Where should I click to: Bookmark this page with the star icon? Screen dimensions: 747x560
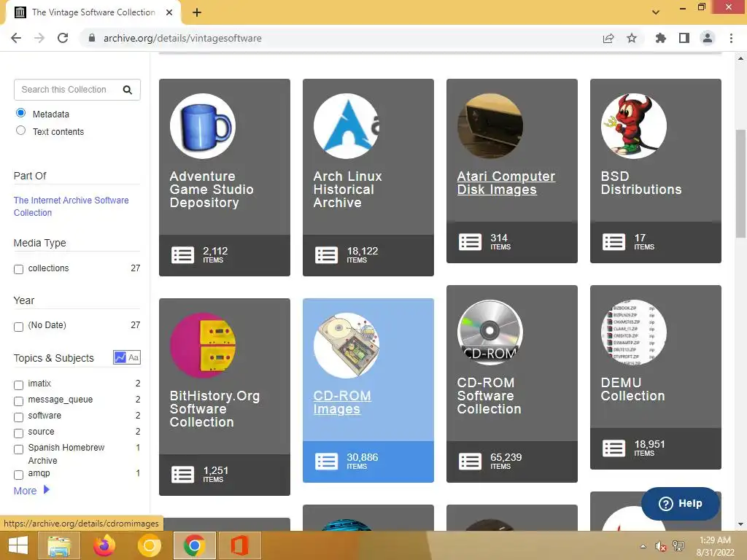point(632,38)
